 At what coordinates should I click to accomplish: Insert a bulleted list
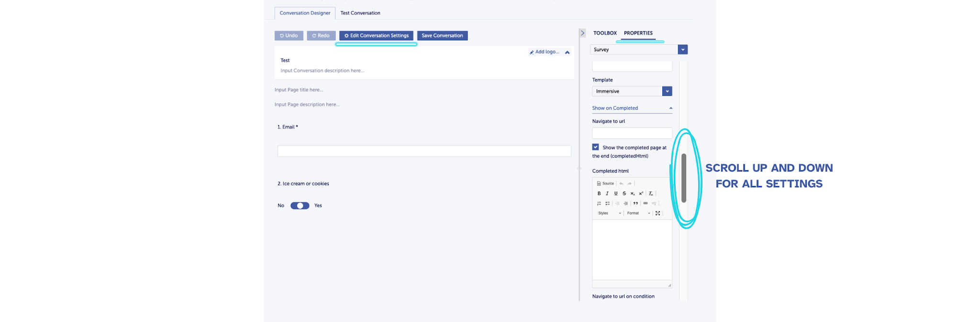pyautogui.click(x=607, y=203)
